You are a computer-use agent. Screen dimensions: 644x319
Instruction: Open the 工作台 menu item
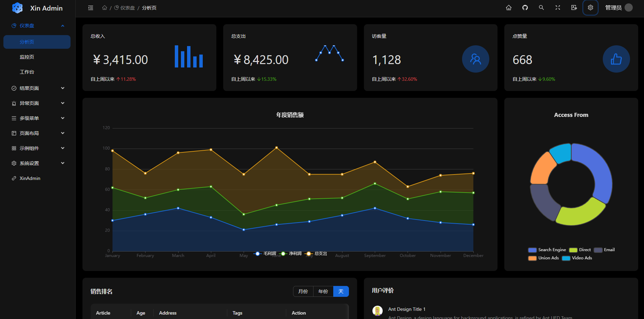(27, 72)
